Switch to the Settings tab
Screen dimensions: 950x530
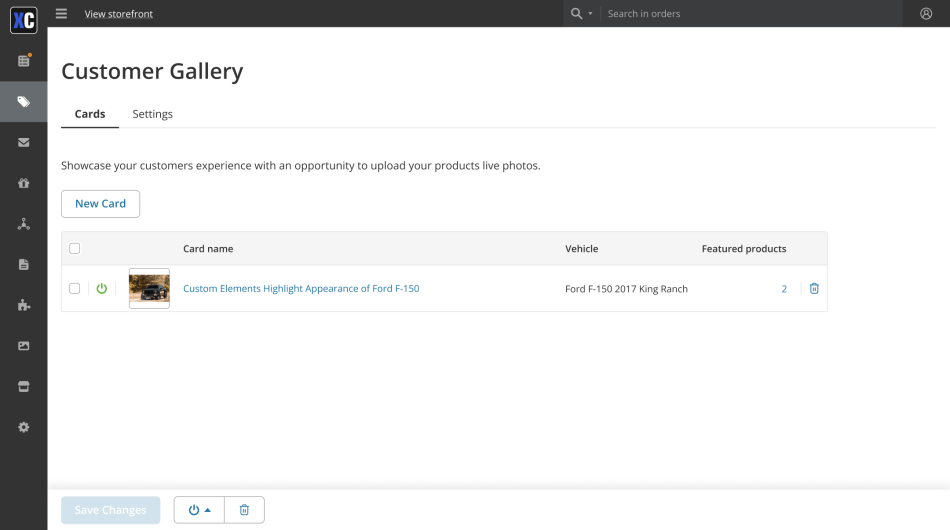[152, 114]
